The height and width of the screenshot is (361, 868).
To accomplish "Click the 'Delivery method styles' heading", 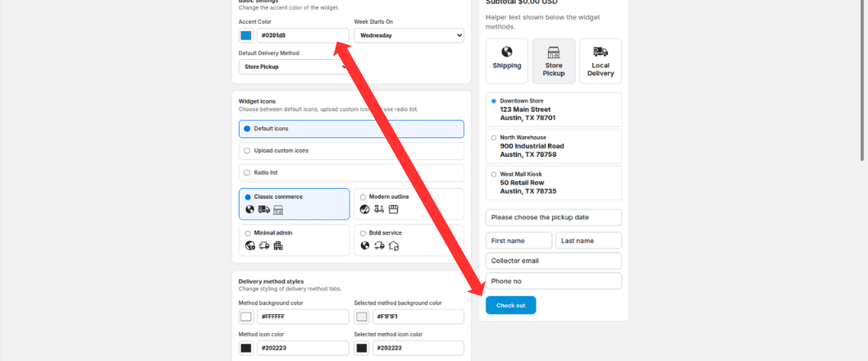I will coord(272,281).
